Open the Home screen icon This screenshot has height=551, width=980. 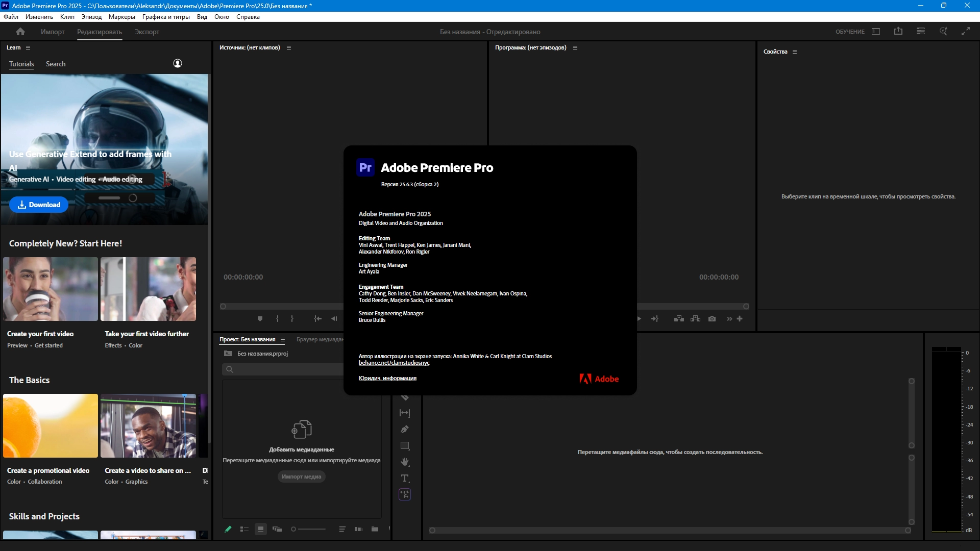coord(20,32)
